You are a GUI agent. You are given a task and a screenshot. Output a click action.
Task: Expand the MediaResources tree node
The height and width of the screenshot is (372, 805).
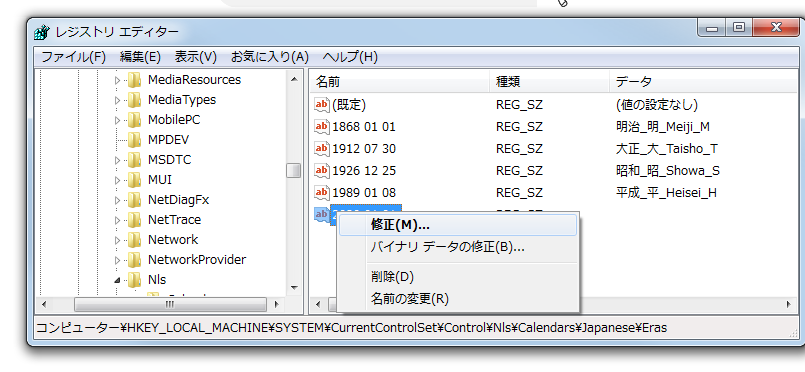pos(117,80)
